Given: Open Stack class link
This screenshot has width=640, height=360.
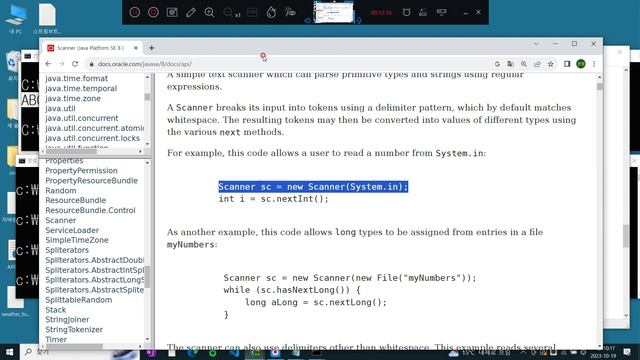Looking at the screenshot, I should click(x=56, y=310).
